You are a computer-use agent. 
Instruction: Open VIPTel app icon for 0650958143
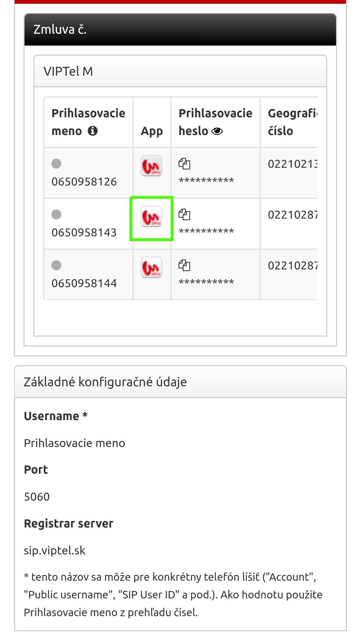point(152,217)
